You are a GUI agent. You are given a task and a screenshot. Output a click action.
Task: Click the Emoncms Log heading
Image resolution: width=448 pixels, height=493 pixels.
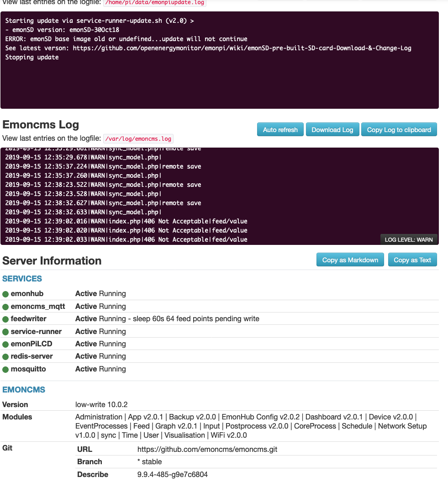[x=41, y=125]
